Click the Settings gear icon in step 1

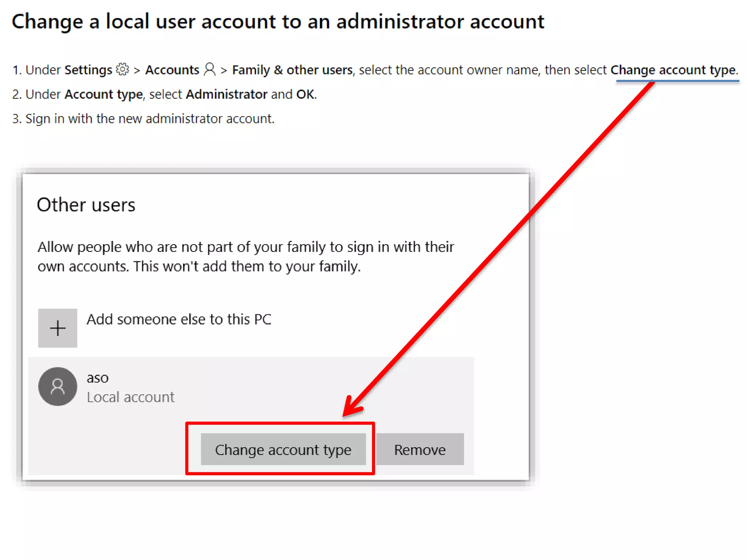pyautogui.click(x=123, y=69)
